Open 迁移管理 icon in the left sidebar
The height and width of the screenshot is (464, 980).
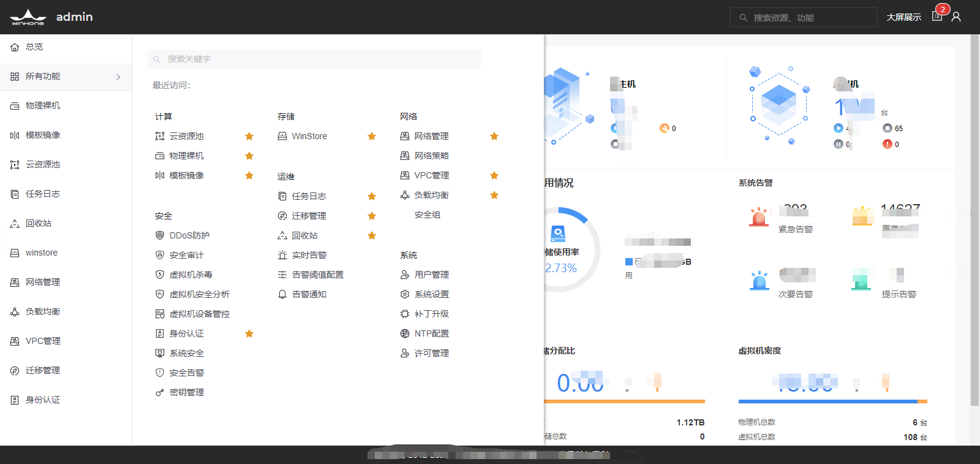coord(15,371)
